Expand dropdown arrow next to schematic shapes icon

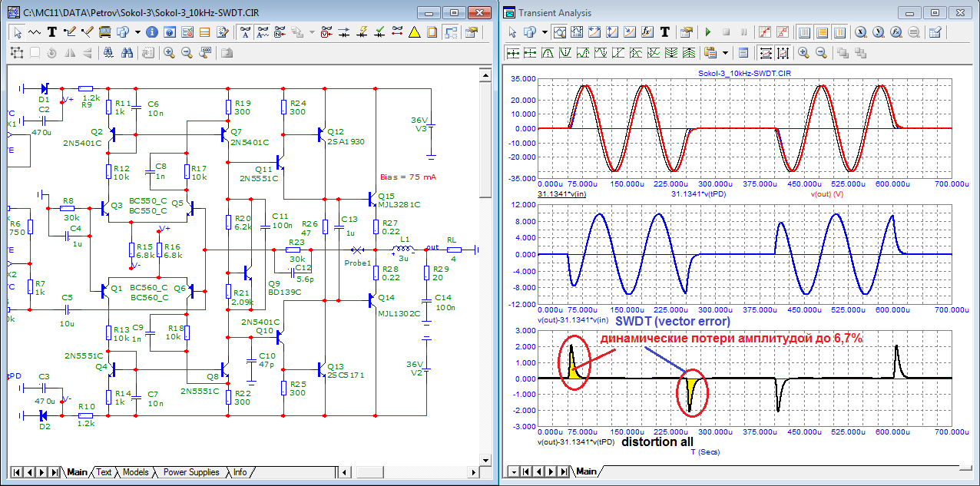coord(137,32)
